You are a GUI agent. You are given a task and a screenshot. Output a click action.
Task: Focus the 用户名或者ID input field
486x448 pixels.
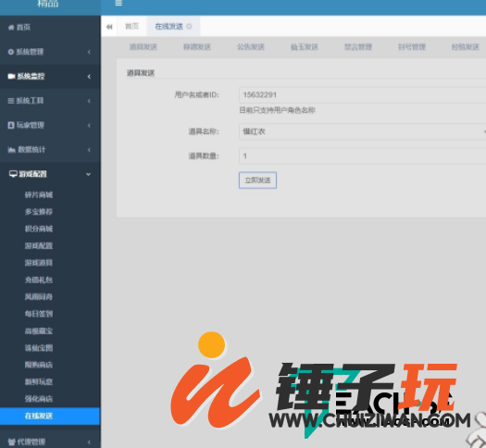tap(362, 94)
